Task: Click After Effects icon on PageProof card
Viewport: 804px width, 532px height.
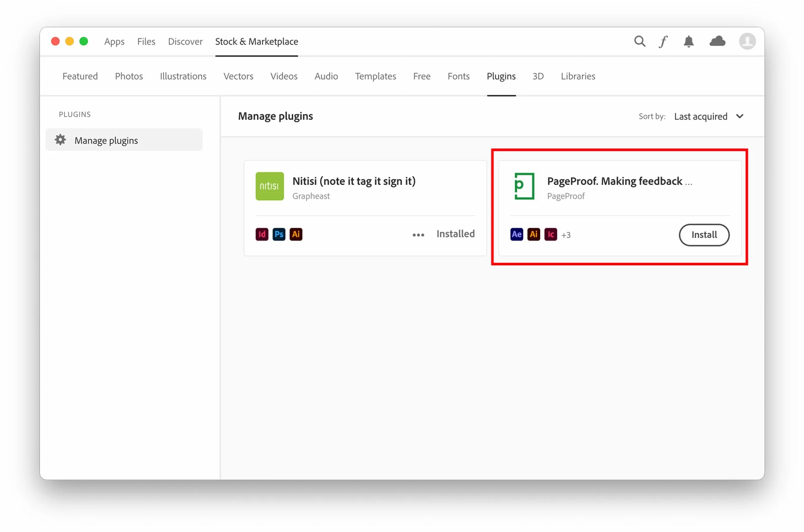Action: pos(517,234)
